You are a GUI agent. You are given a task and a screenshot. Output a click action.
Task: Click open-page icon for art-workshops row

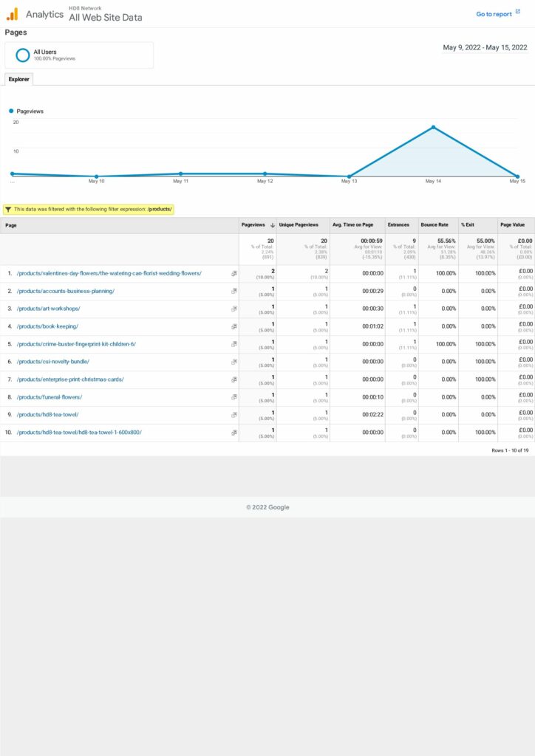tap(234, 309)
